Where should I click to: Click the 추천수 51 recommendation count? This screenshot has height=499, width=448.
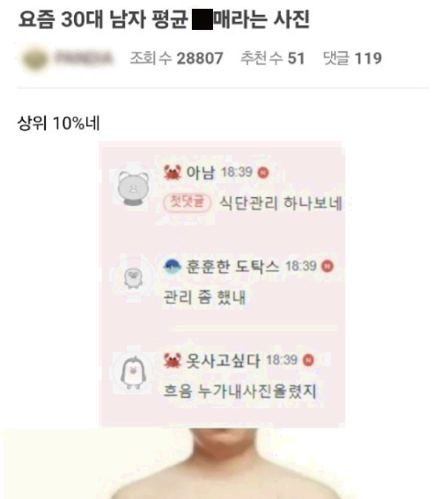click(273, 59)
